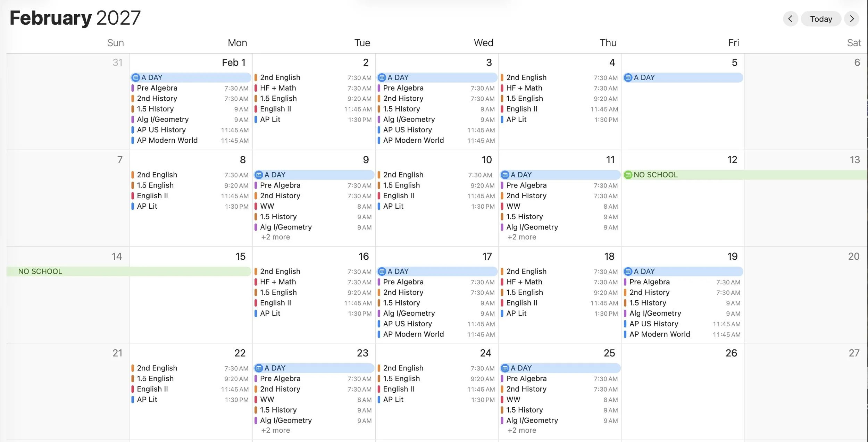Expand '+2 more' events on February 11
Screen dimensions: 868x442
pyautogui.click(x=521, y=237)
